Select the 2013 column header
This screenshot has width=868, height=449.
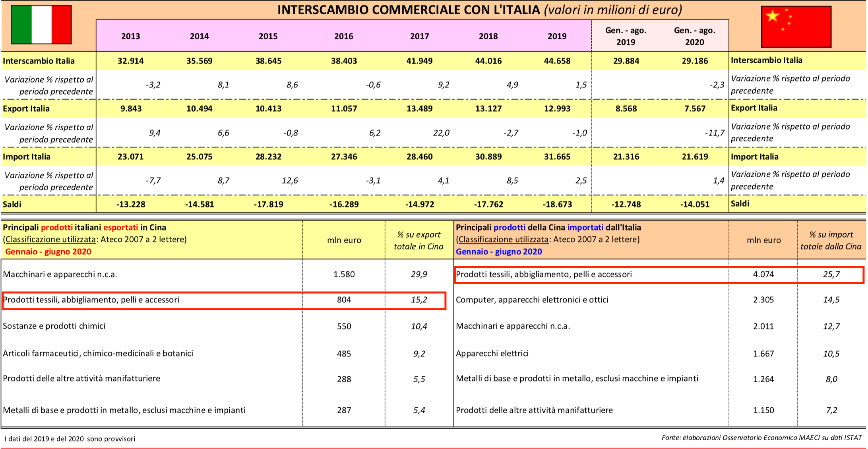click(130, 36)
